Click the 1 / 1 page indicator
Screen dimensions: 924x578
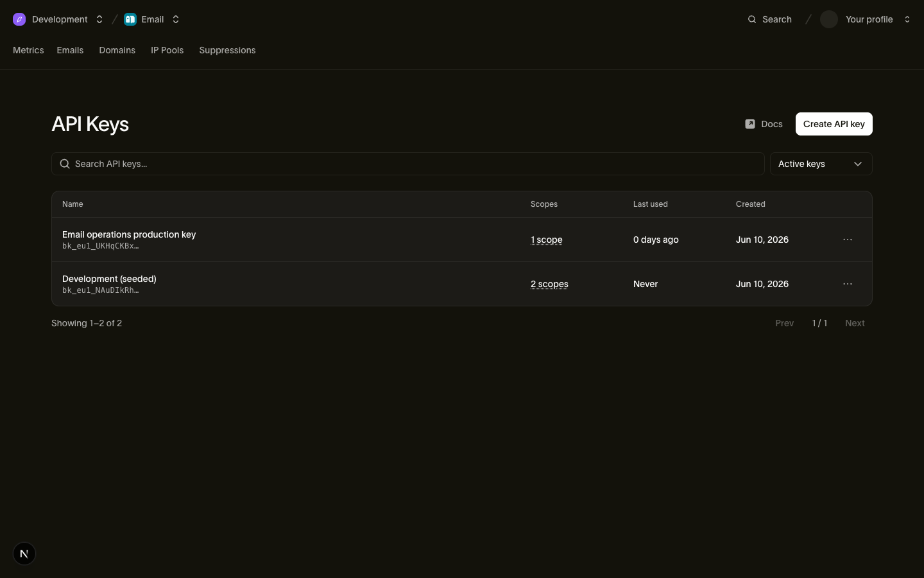click(819, 323)
